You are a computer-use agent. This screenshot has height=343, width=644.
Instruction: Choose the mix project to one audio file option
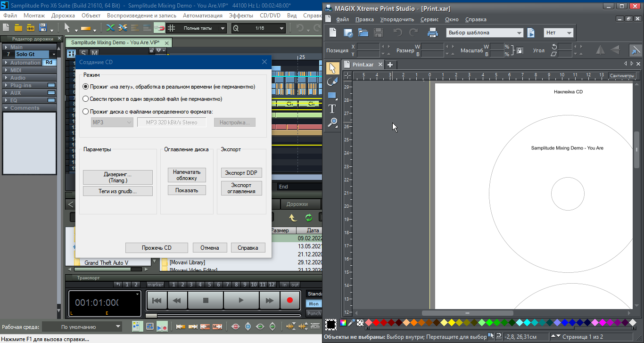pyautogui.click(x=85, y=99)
